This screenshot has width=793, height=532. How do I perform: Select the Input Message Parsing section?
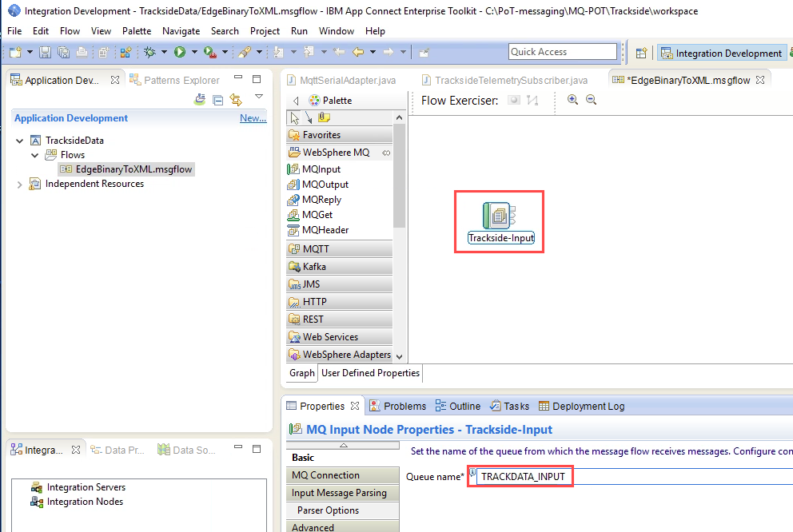(343, 493)
